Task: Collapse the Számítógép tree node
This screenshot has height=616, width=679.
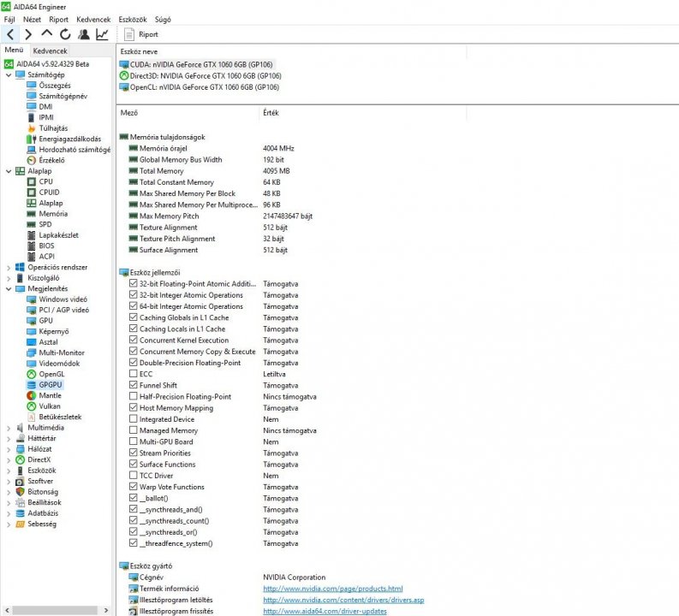Action: [9, 74]
